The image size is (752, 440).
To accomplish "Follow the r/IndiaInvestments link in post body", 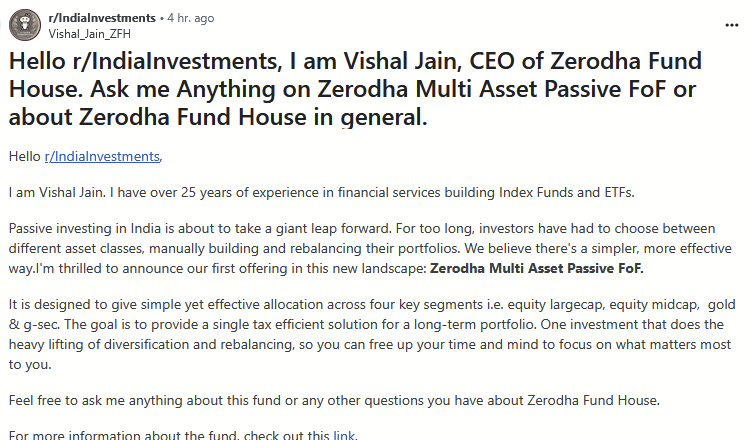I will pyautogui.click(x=103, y=156).
